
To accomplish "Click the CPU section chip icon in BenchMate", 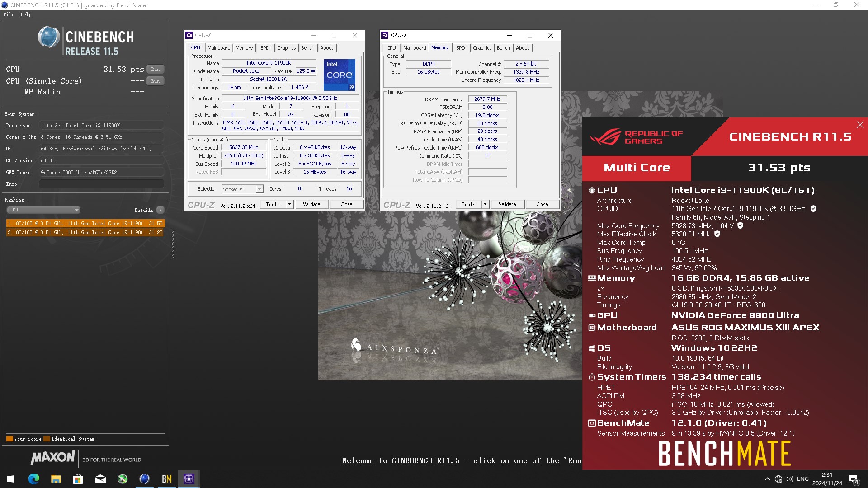I will pos(591,190).
